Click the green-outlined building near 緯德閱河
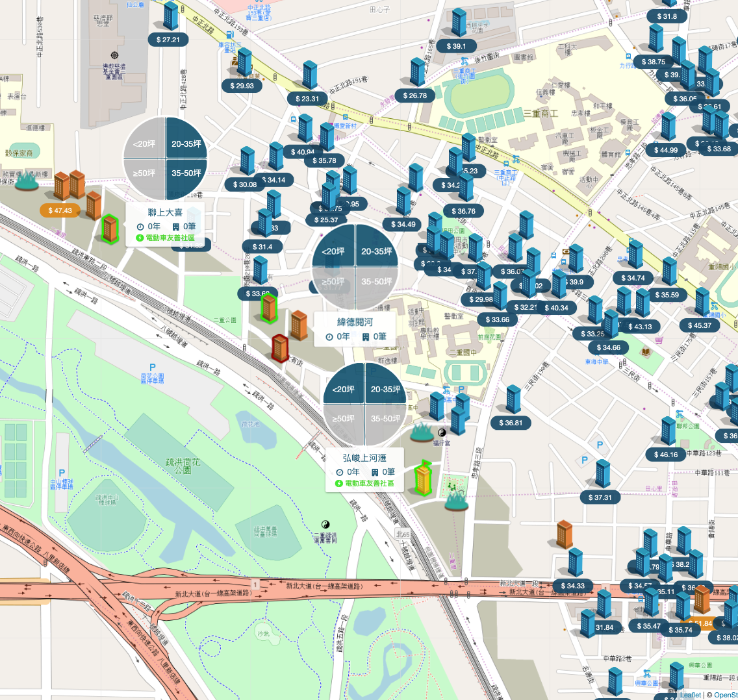The height and width of the screenshot is (700, 738). (x=269, y=308)
